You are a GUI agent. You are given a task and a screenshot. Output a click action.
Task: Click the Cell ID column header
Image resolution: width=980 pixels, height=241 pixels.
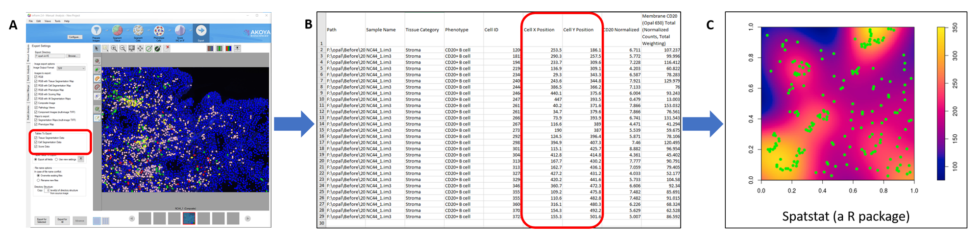(x=491, y=30)
